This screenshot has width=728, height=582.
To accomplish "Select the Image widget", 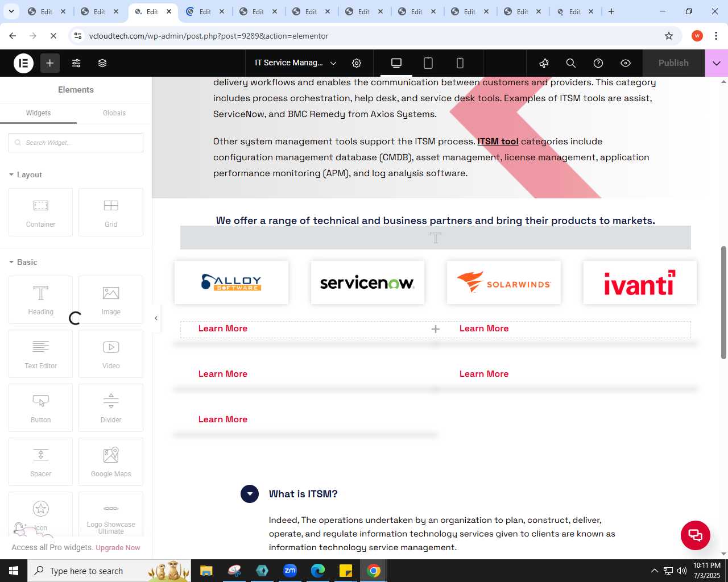I will pos(111,300).
